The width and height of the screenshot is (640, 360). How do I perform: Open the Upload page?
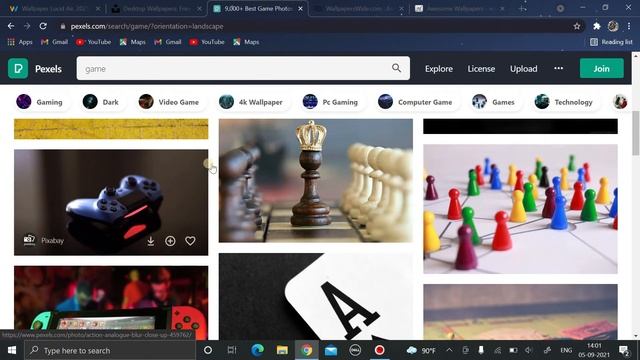(x=523, y=69)
